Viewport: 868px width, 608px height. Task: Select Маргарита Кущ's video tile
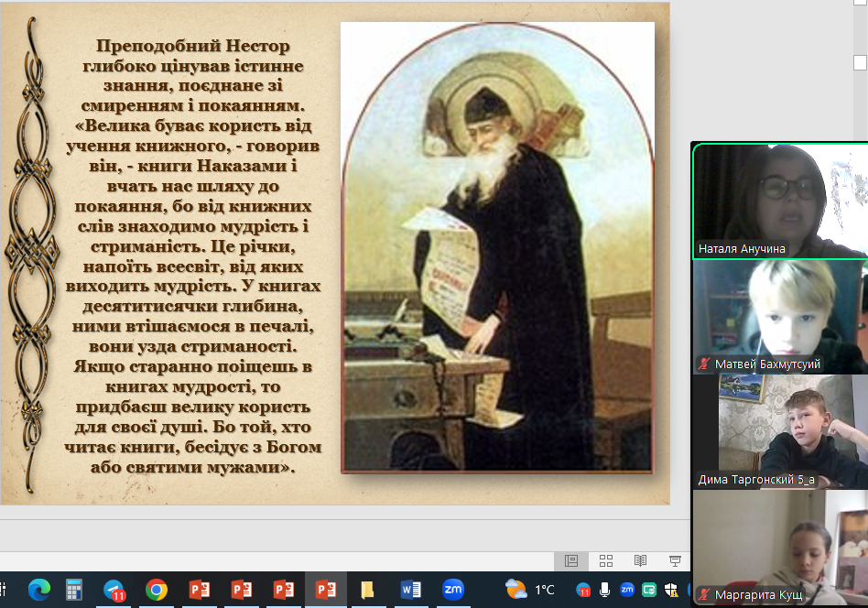pos(780,548)
